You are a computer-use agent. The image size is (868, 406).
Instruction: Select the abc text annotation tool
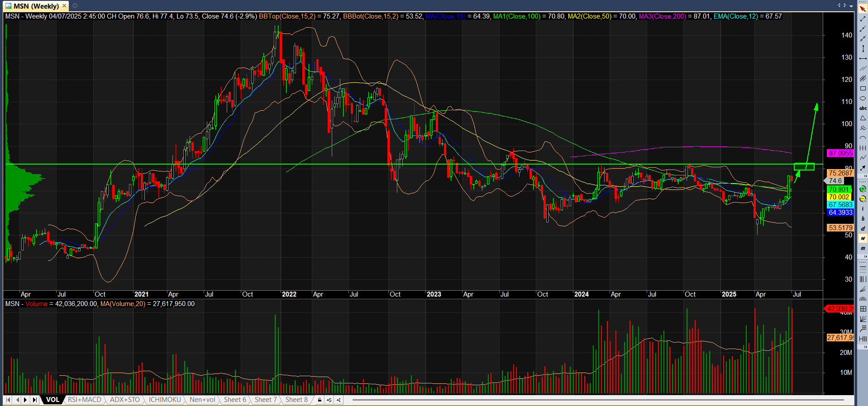point(863,108)
